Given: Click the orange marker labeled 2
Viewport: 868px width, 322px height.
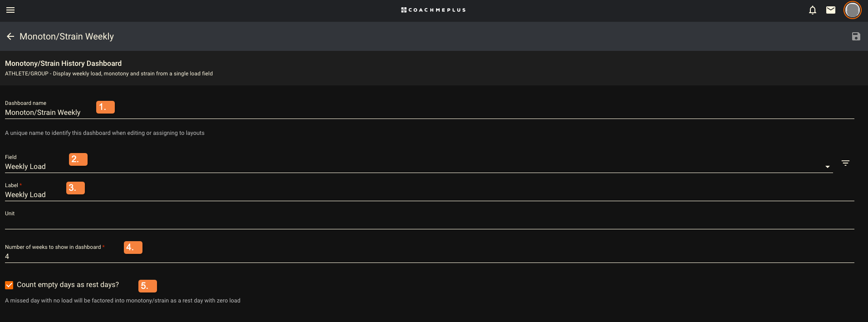Looking at the screenshot, I should pos(78,159).
